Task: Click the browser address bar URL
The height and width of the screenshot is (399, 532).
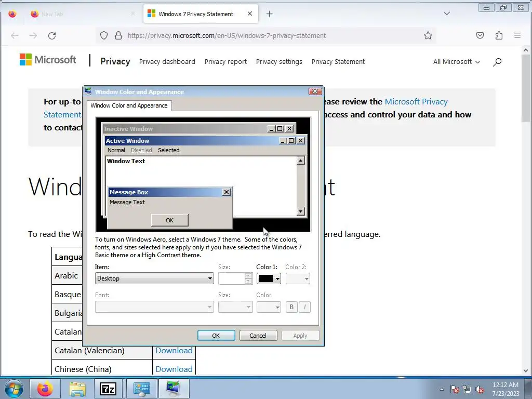Action: pos(227,36)
